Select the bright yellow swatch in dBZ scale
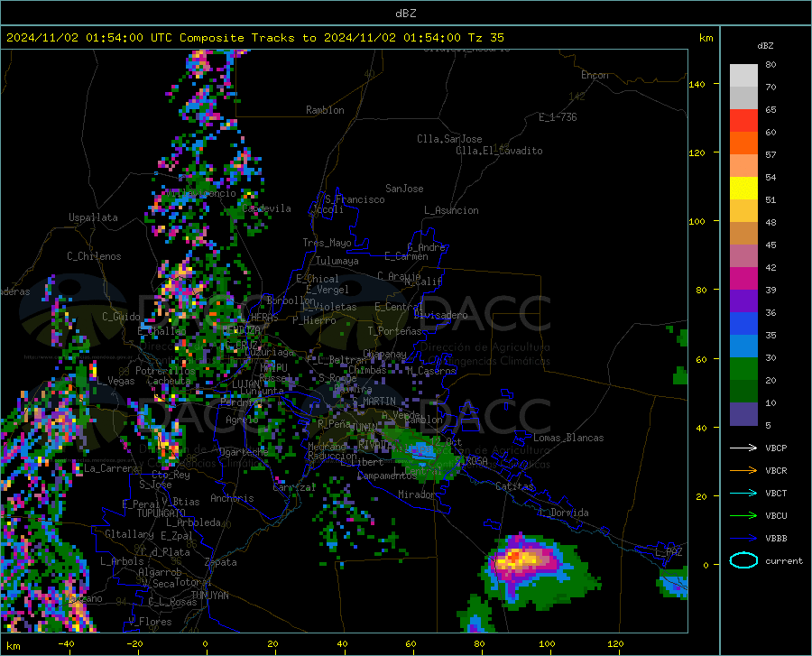 pyautogui.click(x=743, y=189)
